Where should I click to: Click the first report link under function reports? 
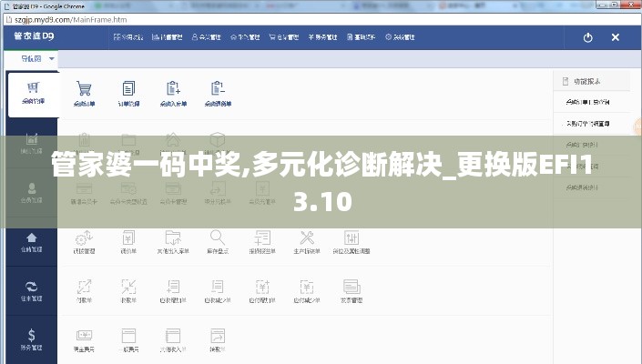coord(587,101)
